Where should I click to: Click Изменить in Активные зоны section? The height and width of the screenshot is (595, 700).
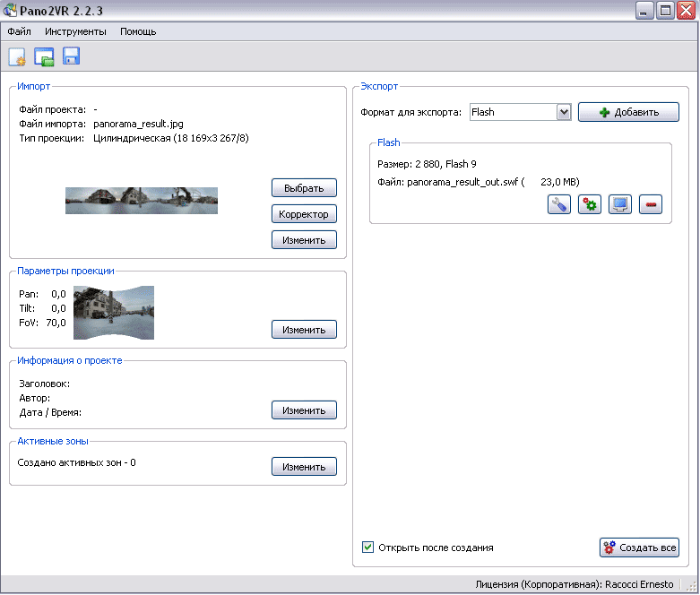[x=304, y=467]
